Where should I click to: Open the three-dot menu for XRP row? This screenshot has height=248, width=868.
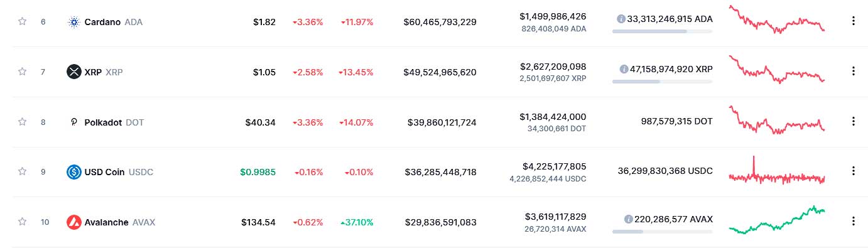click(853, 71)
